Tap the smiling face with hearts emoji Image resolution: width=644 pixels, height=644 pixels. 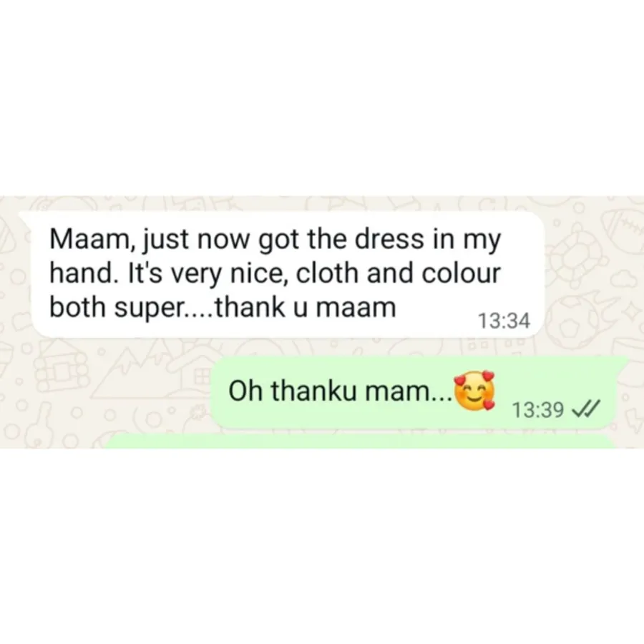tap(474, 391)
